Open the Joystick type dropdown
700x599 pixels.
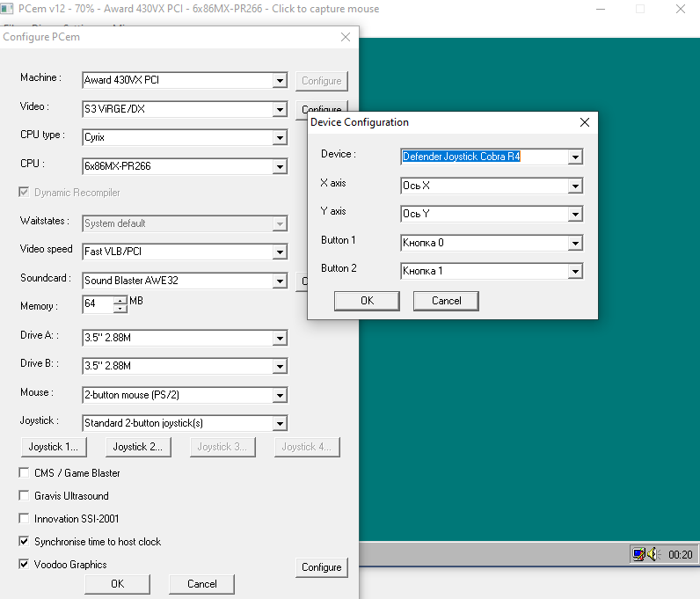pos(280,423)
